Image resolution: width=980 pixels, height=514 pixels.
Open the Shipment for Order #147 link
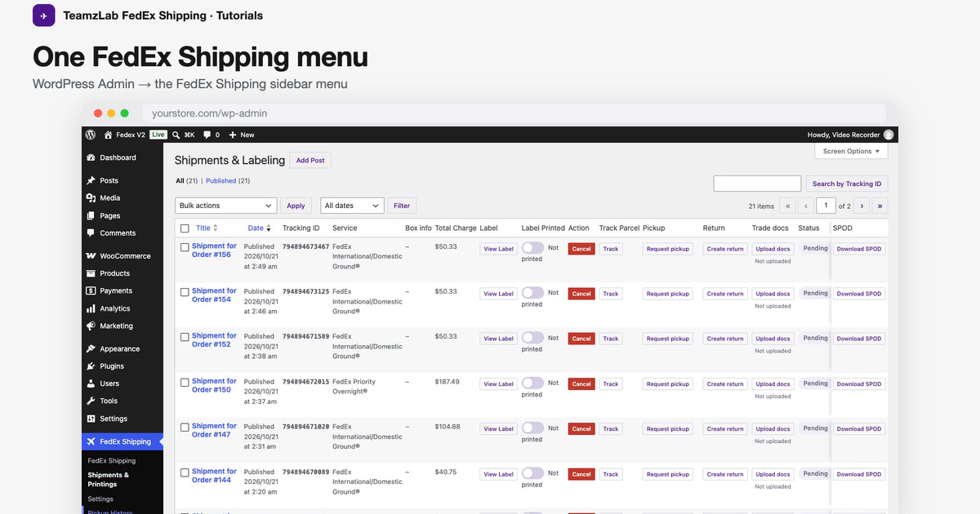(x=214, y=430)
